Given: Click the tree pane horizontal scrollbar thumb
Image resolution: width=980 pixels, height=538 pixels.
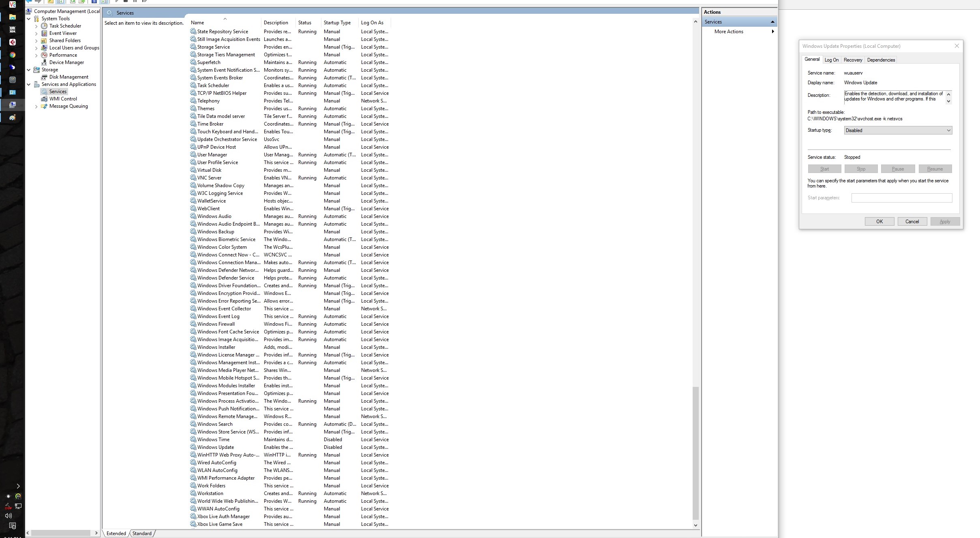Looking at the screenshot, I should pyautogui.click(x=60, y=533).
